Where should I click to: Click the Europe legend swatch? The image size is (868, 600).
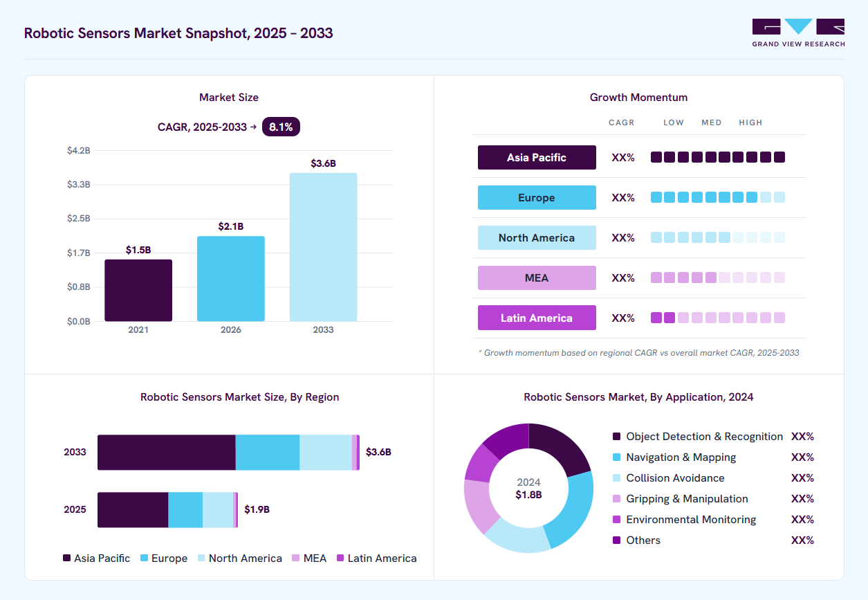point(145,558)
